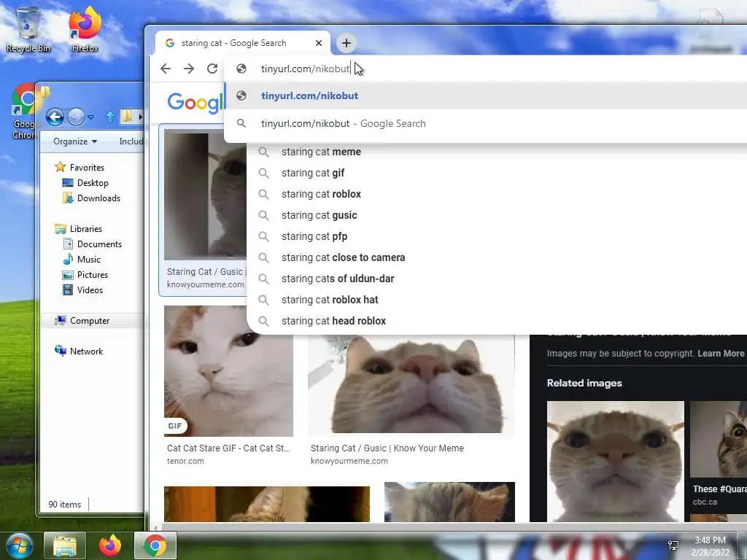747x560 pixels.
Task: Select the 'staring cat gif' suggestion
Action: coord(312,173)
